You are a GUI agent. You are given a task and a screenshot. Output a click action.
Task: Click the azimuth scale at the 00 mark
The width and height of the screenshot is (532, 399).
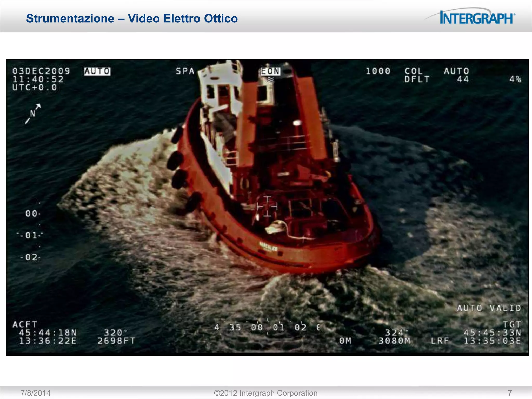[257, 328]
